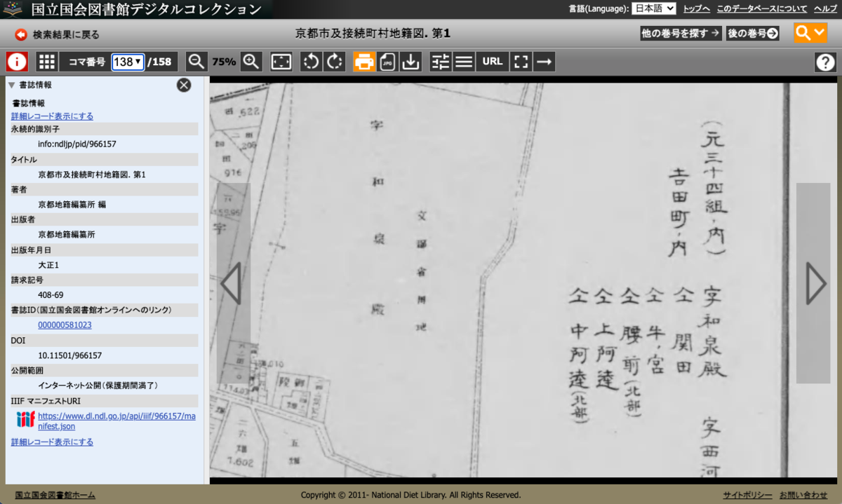Screen dimensions: 842x504
Task: Toggle the page direction arrow
Action: (543, 62)
